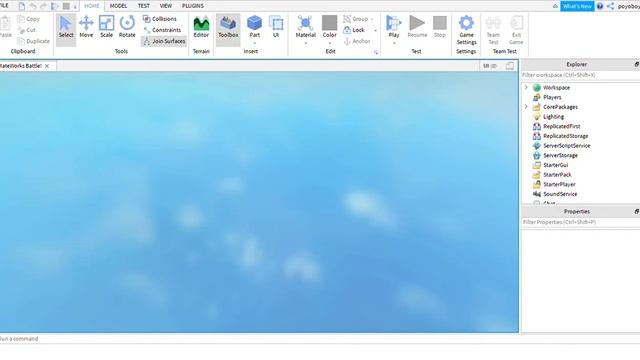Viewport: 640px width, 360px height.
Task: Start a Team Test
Action: (493, 30)
